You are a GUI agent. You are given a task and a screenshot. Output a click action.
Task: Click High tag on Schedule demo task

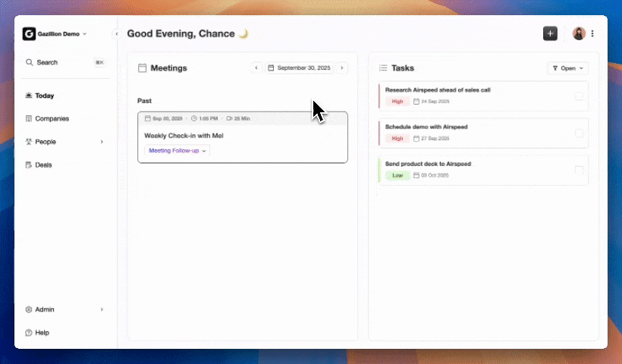coord(397,138)
